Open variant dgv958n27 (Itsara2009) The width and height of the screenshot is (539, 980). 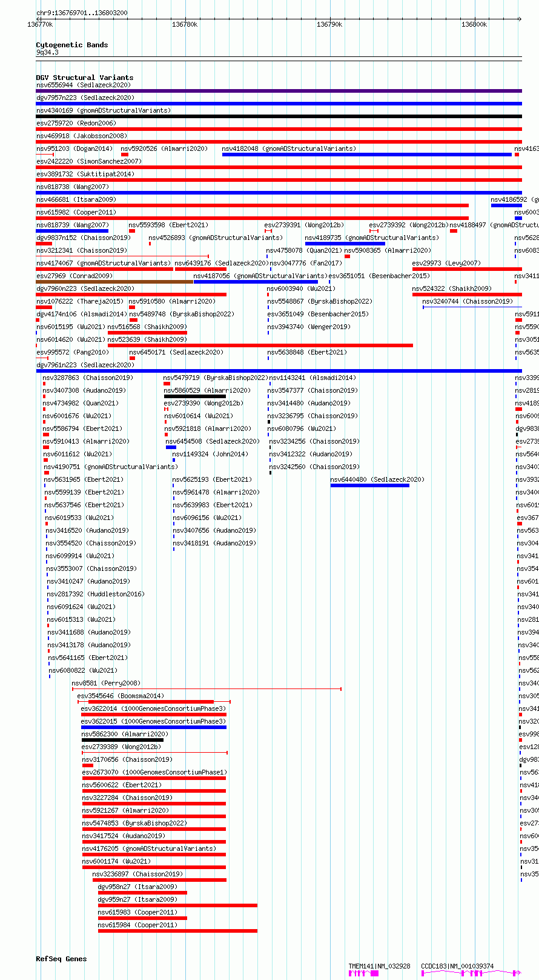(x=137, y=887)
